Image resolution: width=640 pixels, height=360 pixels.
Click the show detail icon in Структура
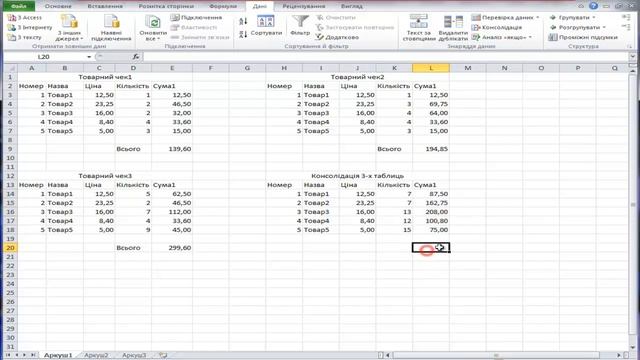(626, 17)
